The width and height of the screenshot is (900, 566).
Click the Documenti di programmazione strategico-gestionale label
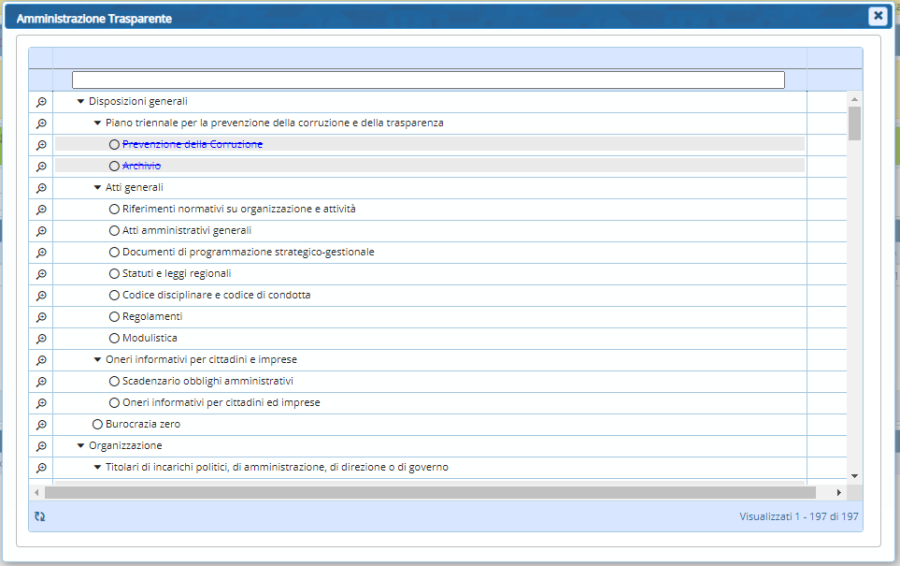[x=248, y=252]
